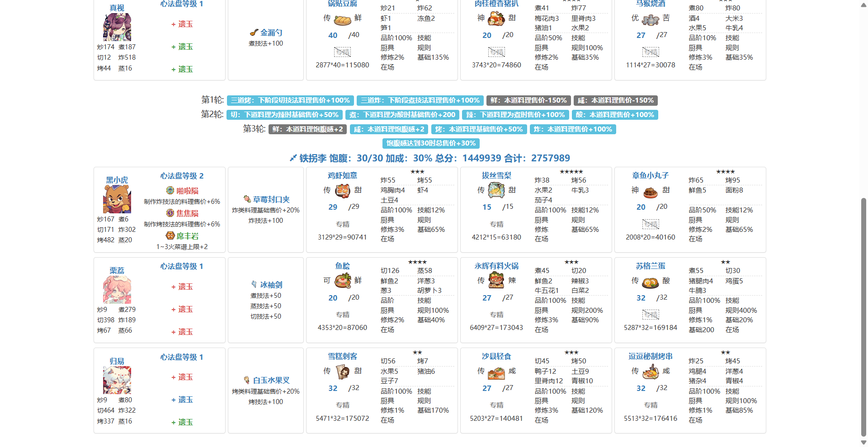Add first 遗玉 slot for 栗荔
The width and height of the screenshot is (868, 447).
[182, 287]
